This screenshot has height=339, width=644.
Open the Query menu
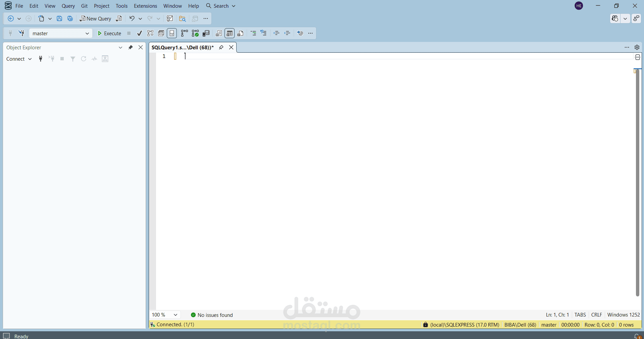tap(68, 6)
